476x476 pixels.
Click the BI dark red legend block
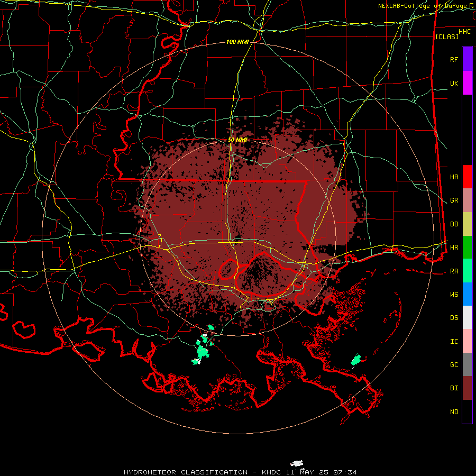click(x=467, y=388)
